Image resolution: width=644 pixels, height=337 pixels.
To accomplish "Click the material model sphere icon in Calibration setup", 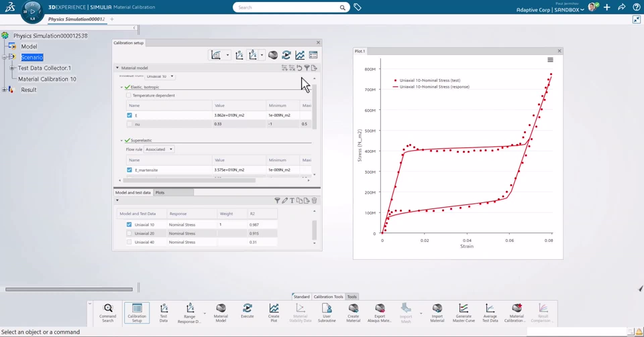I will (273, 55).
